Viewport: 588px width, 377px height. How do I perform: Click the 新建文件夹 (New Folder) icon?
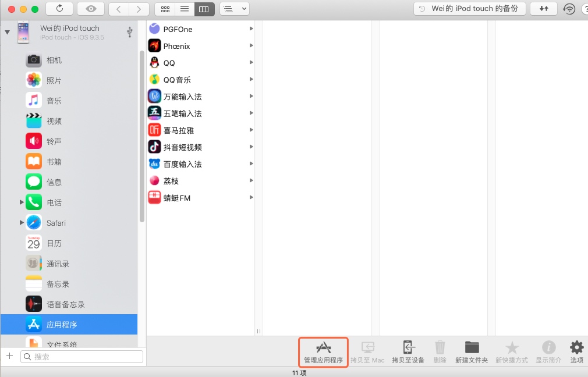click(472, 351)
